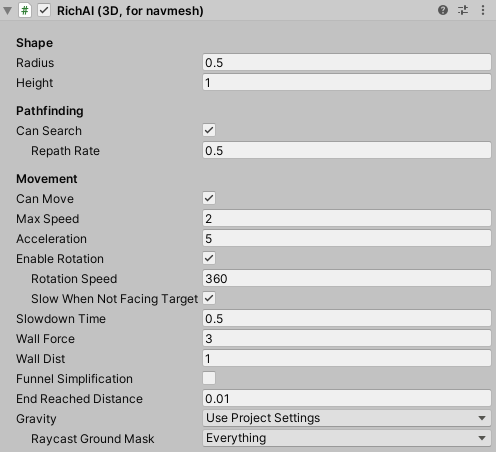Image resolution: width=496 pixels, height=452 pixels.
Task: Click the Rotation Speed field showing 360
Action: [x=347, y=278]
